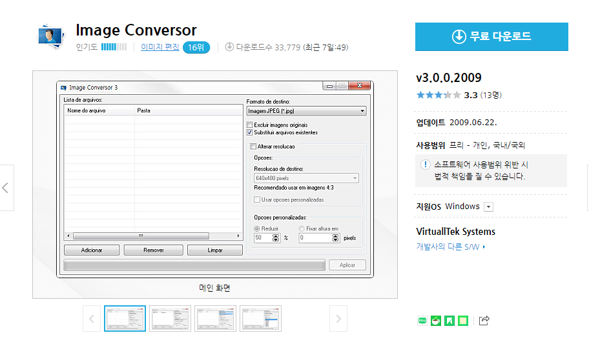Screen dimensions: 589x364
Task: Click the popularity meter bars
Action: (x=114, y=47)
